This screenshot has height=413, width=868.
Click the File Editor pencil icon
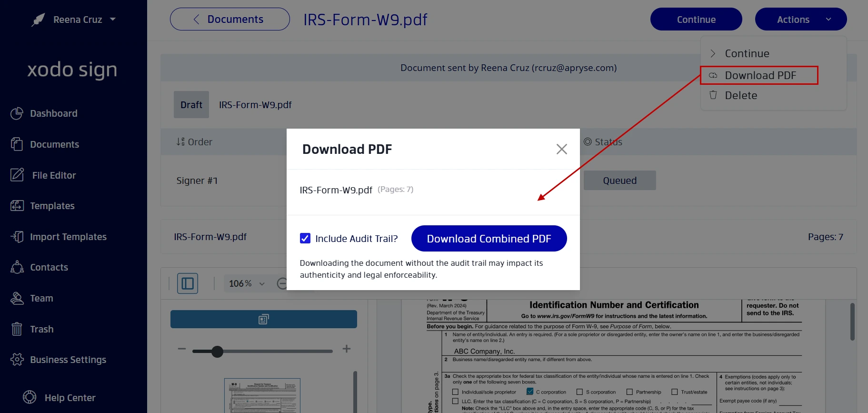coord(17,175)
